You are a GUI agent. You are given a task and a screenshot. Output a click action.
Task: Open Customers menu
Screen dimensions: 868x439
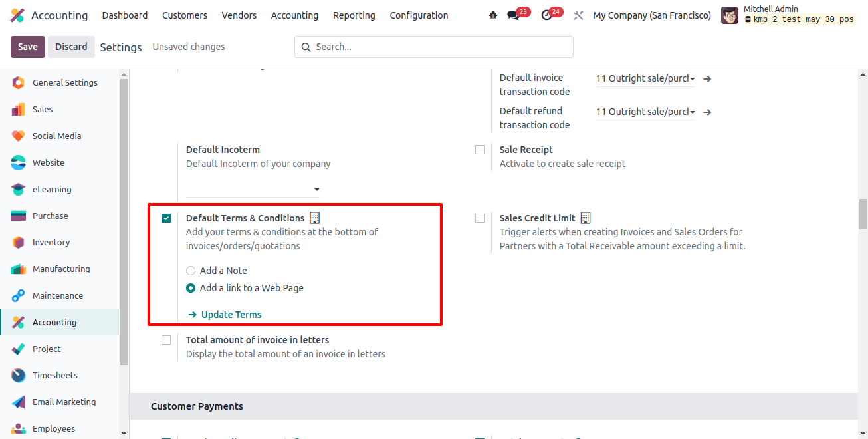click(x=185, y=15)
